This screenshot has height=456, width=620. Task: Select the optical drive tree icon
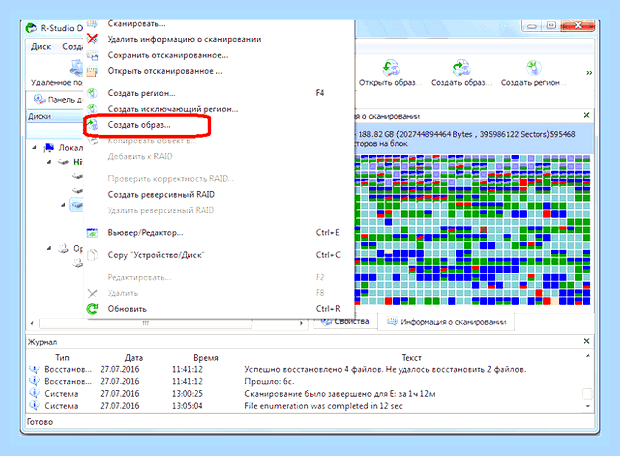pyautogui.click(x=63, y=248)
